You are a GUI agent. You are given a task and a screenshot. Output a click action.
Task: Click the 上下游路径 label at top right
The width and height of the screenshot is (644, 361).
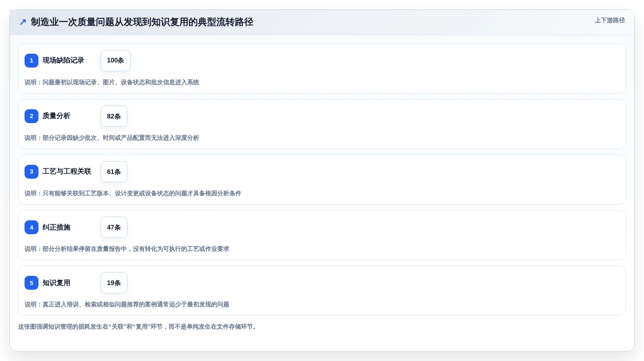click(x=610, y=20)
